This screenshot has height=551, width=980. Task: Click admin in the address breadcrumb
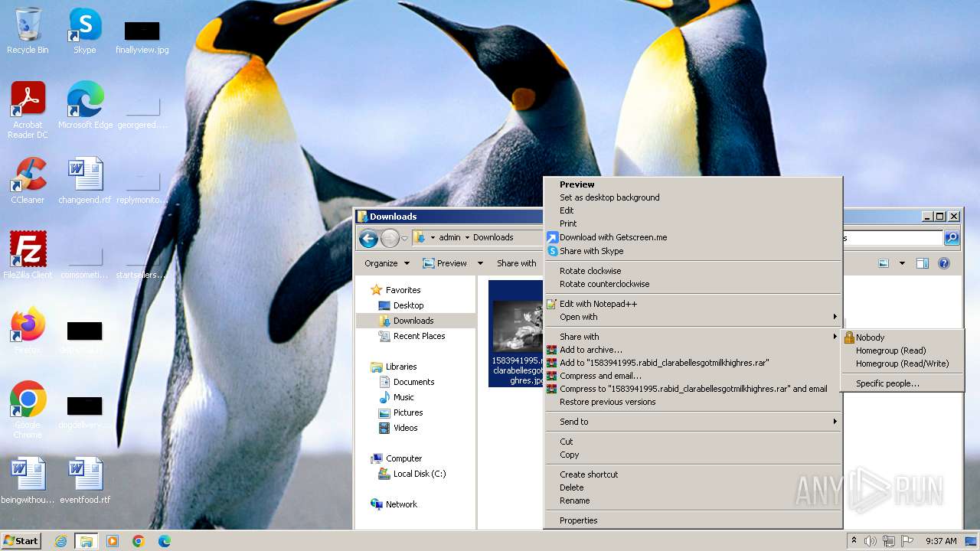coord(449,237)
